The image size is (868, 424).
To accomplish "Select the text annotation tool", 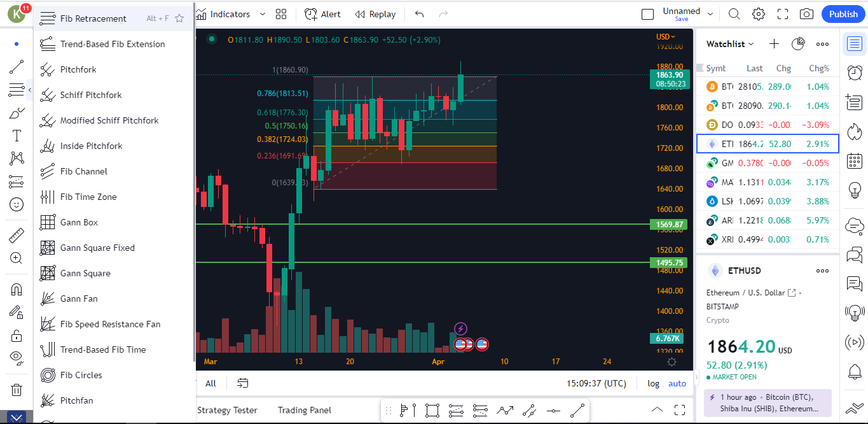I will click(17, 136).
